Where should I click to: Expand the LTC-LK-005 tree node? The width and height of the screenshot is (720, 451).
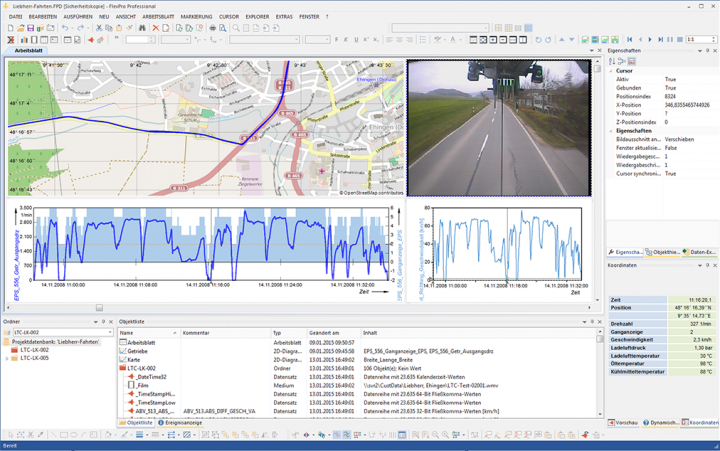pos(6,358)
